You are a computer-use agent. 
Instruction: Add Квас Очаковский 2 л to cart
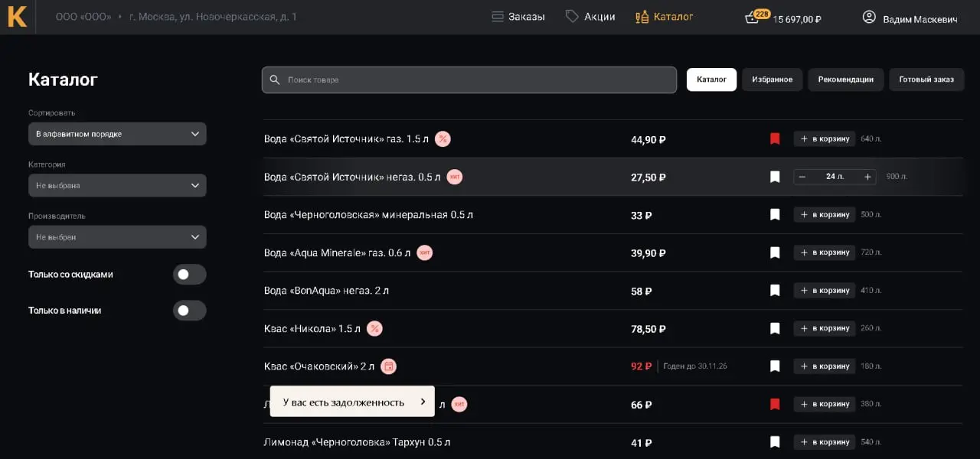coord(824,366)
